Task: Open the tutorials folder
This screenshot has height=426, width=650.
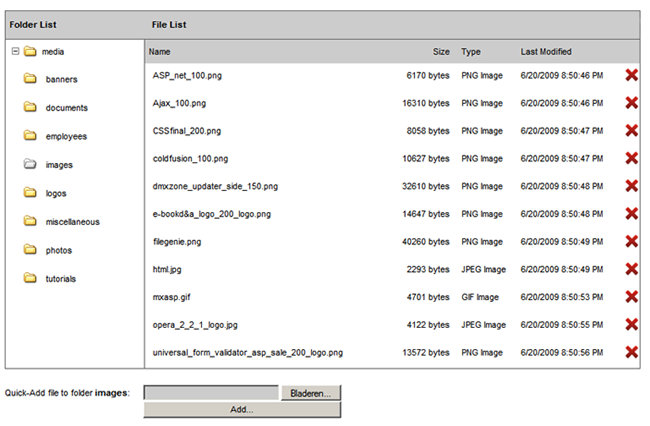Action: [x=61, y=279]
